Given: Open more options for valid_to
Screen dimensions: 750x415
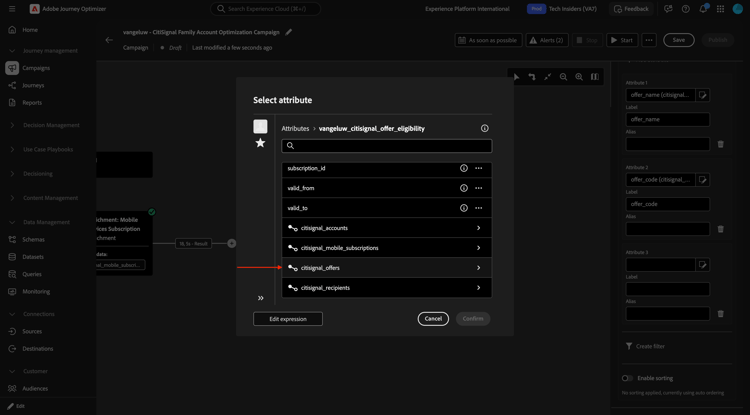Looking at the screenshot, I should [x=478, y=208].
